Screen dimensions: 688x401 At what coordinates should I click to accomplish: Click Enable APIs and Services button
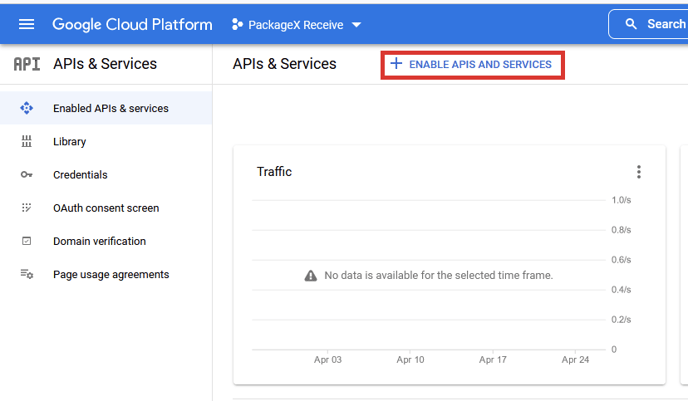(472, 65)
